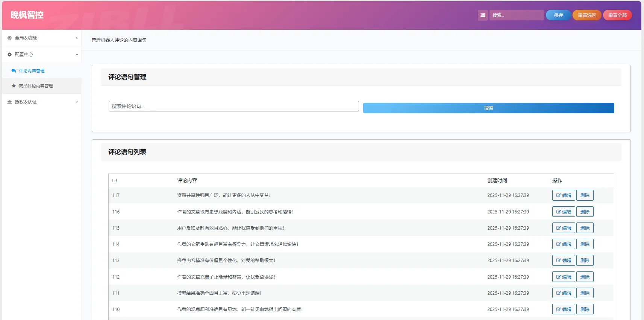Select comment text 作者的文章很有思想深度和内涵
This screenshot has width=644, height=320.
coord(209,212)
